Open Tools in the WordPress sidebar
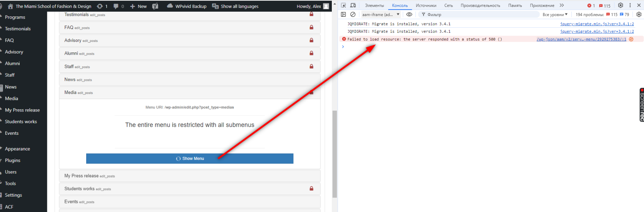Image resolution: width=644 pixels, height=212 pixels. pyautogui.click(x=11, y=184)
